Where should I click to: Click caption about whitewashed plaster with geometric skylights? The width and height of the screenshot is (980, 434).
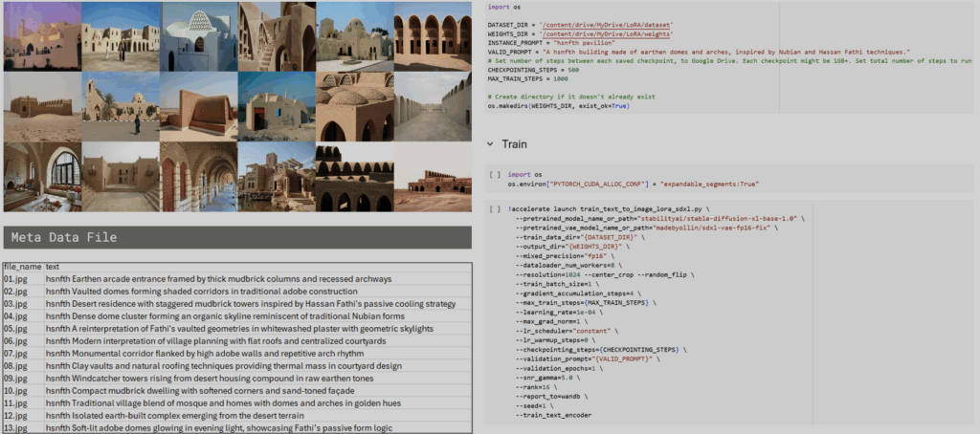click(x=239, y=329)
